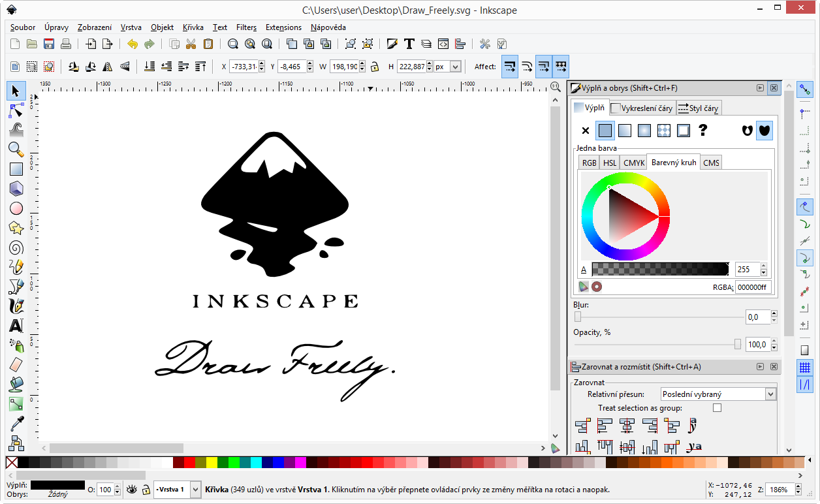
Task: Open the Text and Font dialog icon
Action: click(409, 44)
